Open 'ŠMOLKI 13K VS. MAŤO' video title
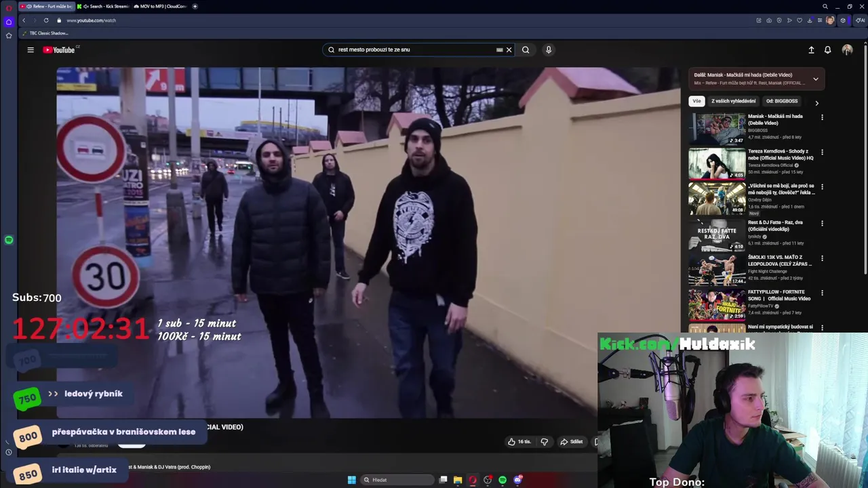This screenshot has width=868, height=488. point(780,260)
